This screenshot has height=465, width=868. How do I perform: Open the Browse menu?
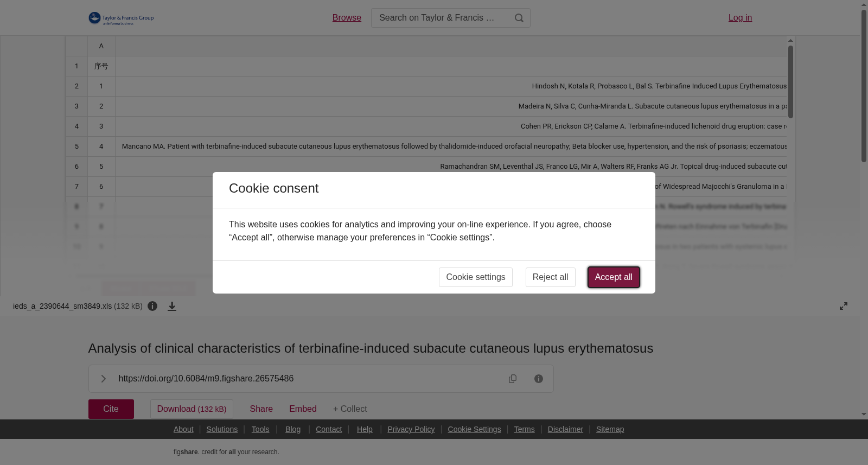click(x=347, y=18)
